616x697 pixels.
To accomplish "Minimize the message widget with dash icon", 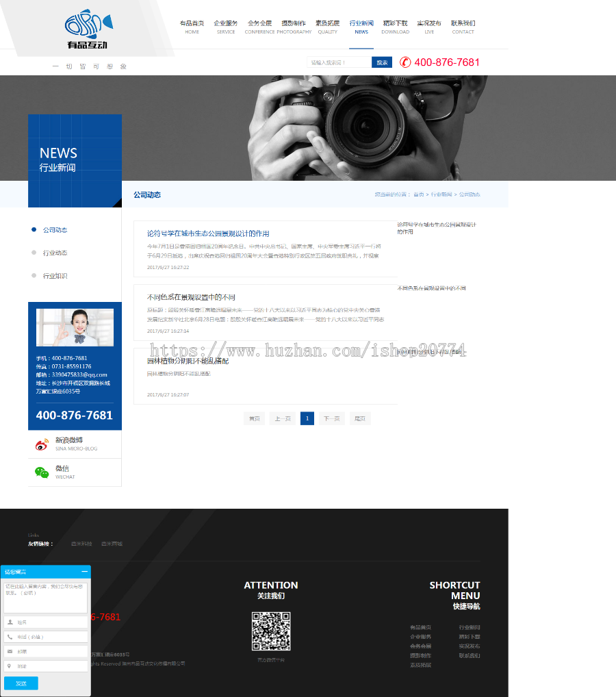I will (84, 571).
